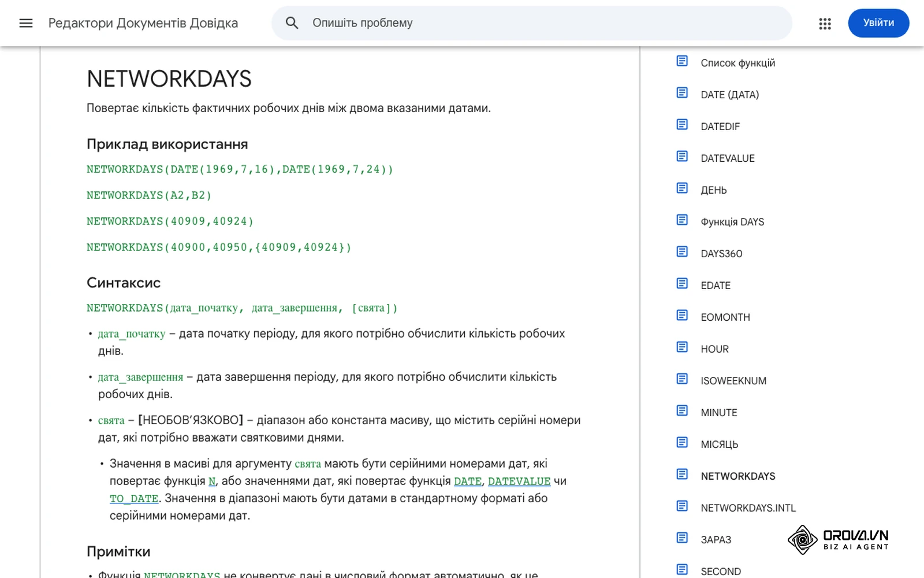
Task: Click the article icon beside NETWORKDAYS.INTL
Action: [682, 506]
